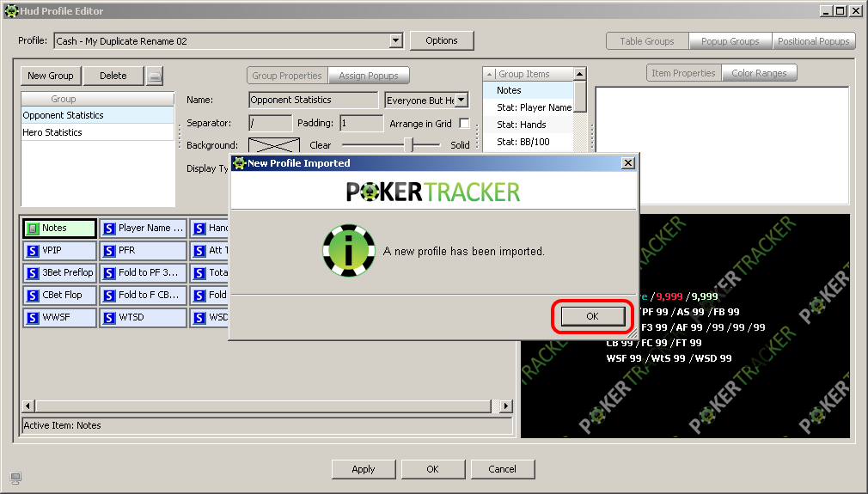Close the New Profile Imported dialog
This screenshot has width=868, height=494.
(627, 162)
